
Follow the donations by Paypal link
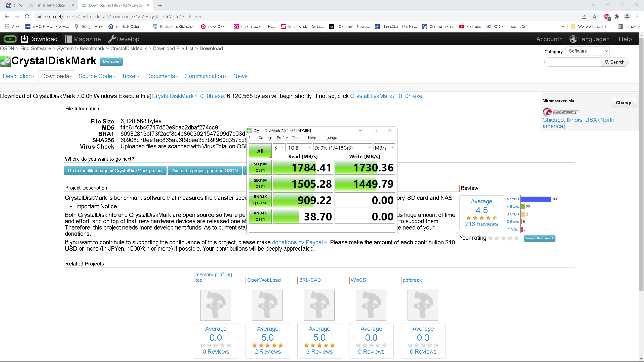click(x=297, y=242)
